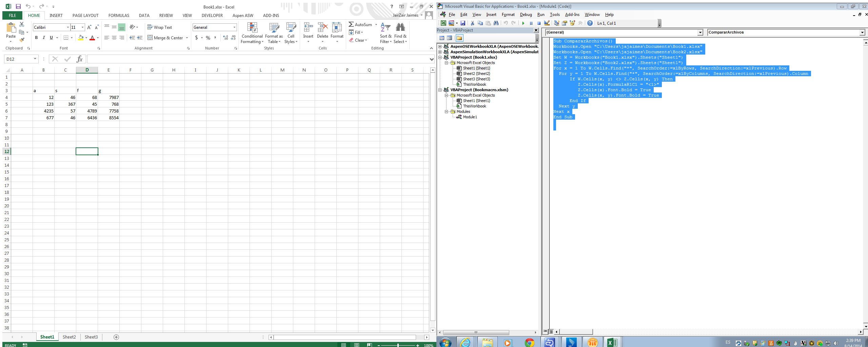This screenshot has height=347, width=868.
Task: Click the Excel formula bar input
Action: point(258,59)
